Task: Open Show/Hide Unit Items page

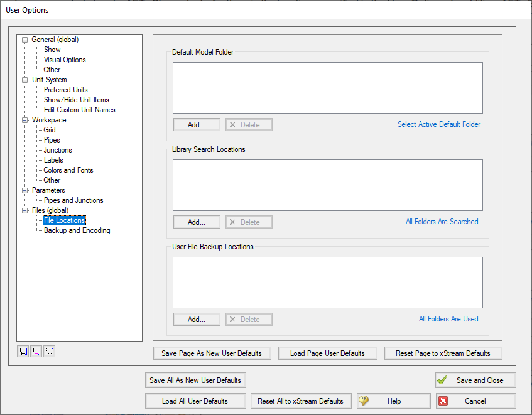Action: (77, 100)
